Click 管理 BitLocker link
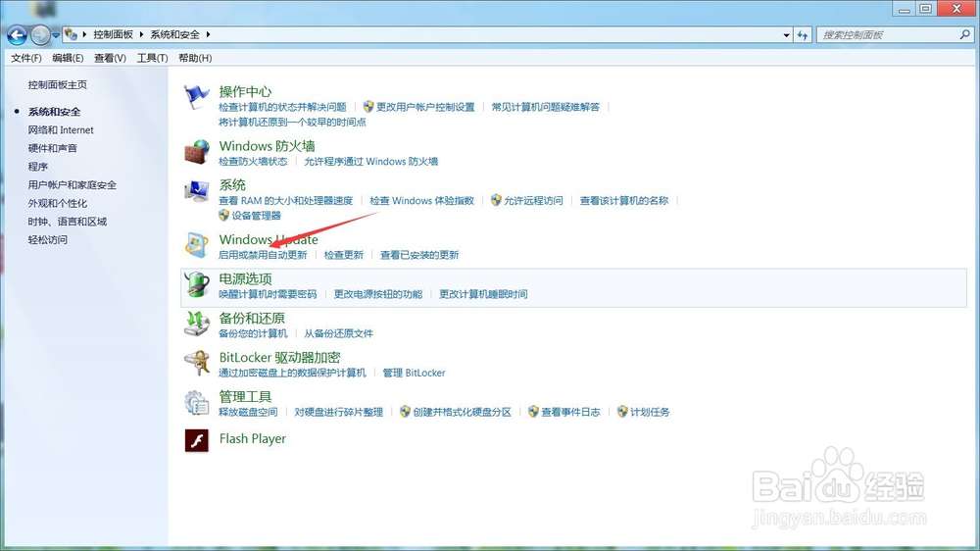Viewport: 980px width, 551px height. 414,373
